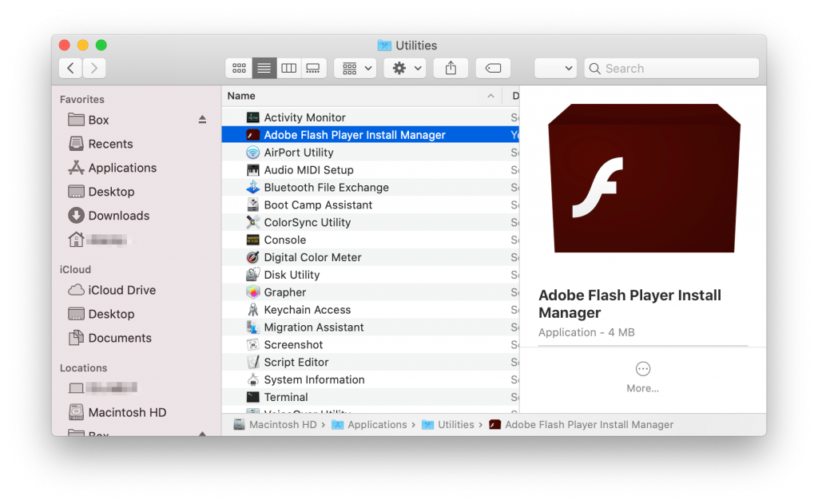Open Applications in the sidebar

113,168
